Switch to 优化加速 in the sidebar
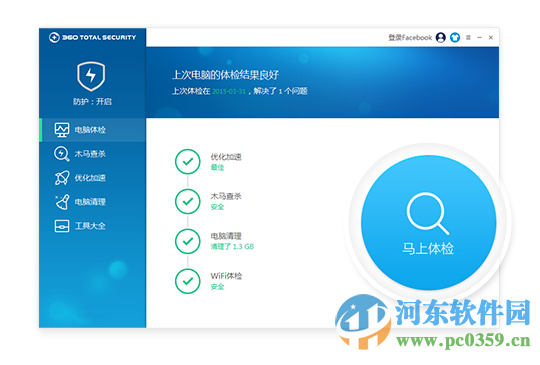This screenshot has height=365, width=540. (93, 178)
